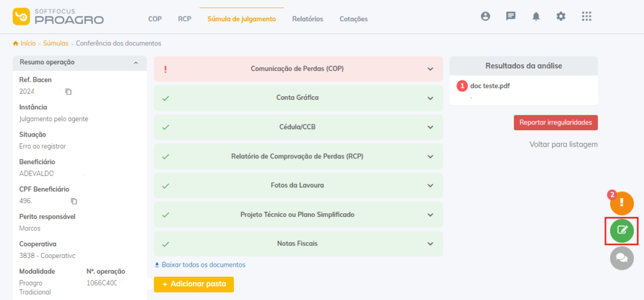Switch to the Relatórios tab
Viewport: 644px width, 300px height.
(308, 19)
